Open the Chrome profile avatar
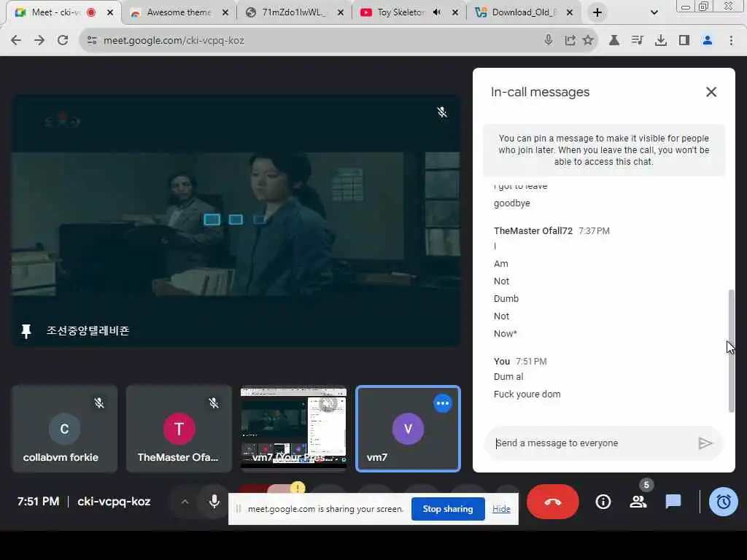This screenshot has width=747, height=560. point(708,41)
